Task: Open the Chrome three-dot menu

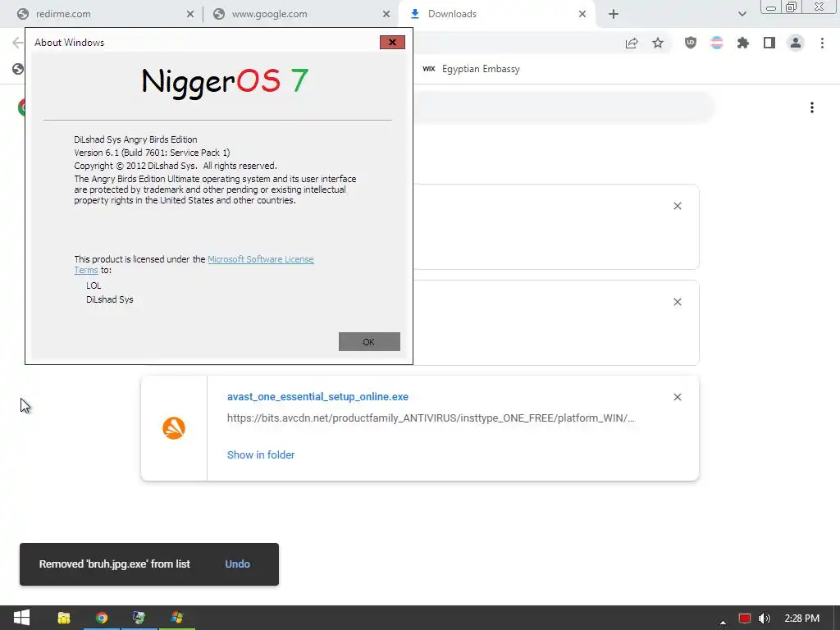Action: point(822,43)
